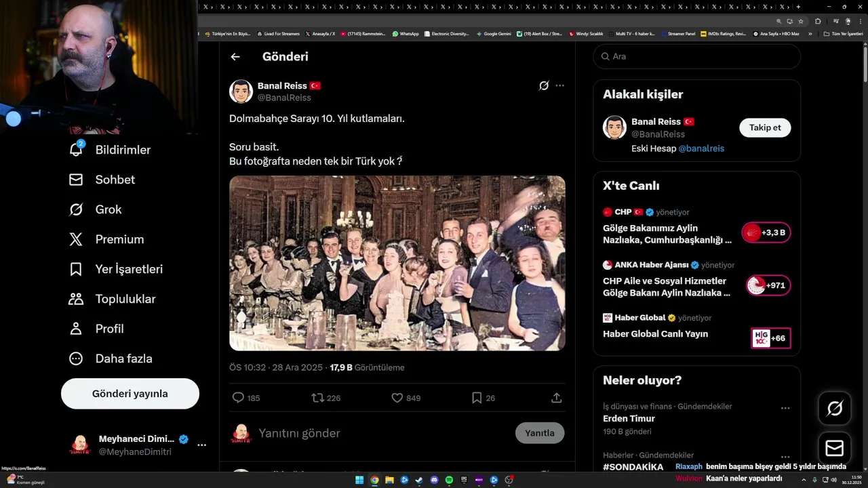Open more options dots for Erden Timur
This screenshot has height=488, width=868.
tap(785, 408)
